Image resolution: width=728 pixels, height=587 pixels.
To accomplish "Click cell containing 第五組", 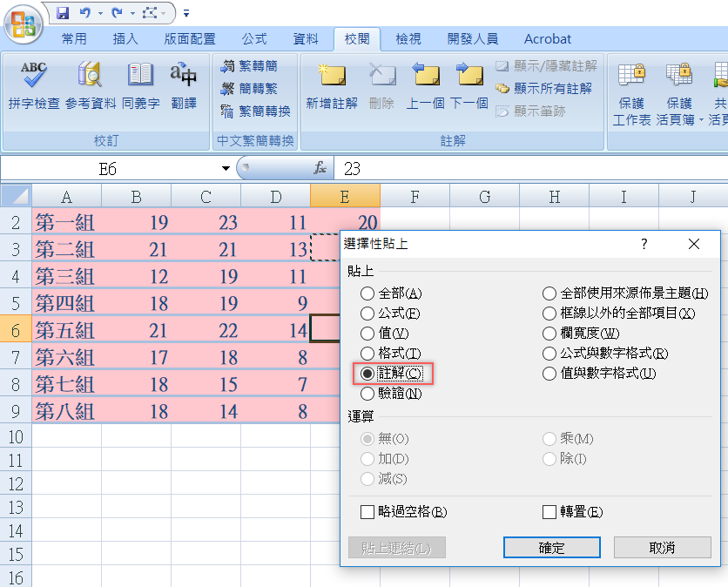I will [66, 330].
